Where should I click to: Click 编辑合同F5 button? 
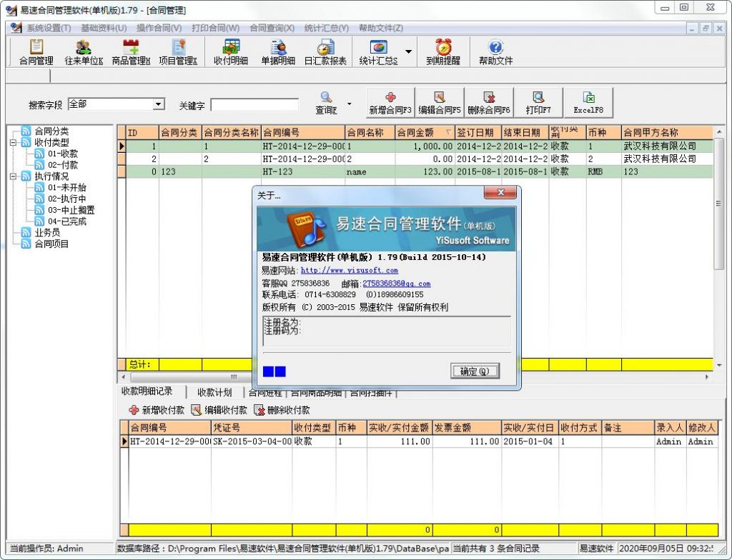tap(440, 103)
